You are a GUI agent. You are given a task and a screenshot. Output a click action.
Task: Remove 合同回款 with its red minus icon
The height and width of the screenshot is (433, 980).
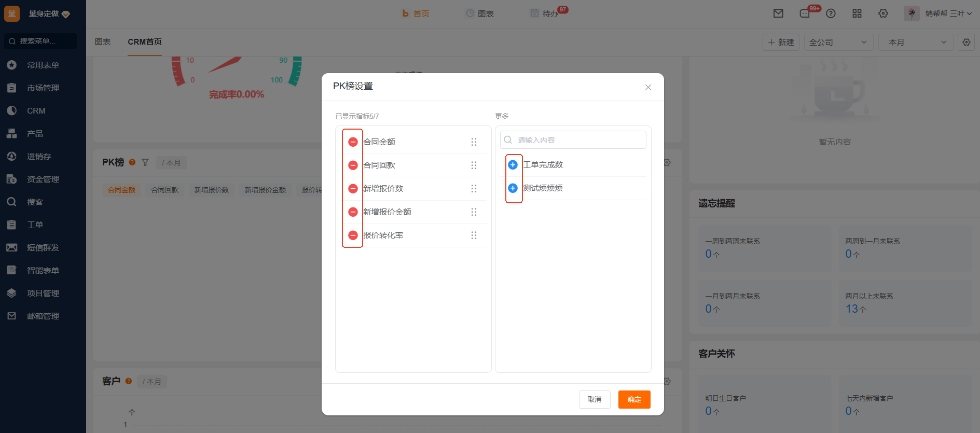pos(353,165)
